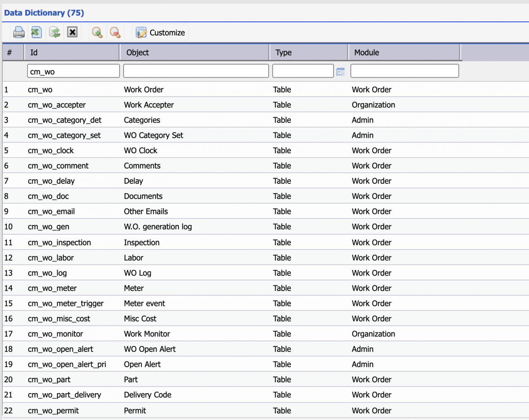Open the Customize panel
Viewport: 529px width, 420px height.
click(x=160, y=32)
